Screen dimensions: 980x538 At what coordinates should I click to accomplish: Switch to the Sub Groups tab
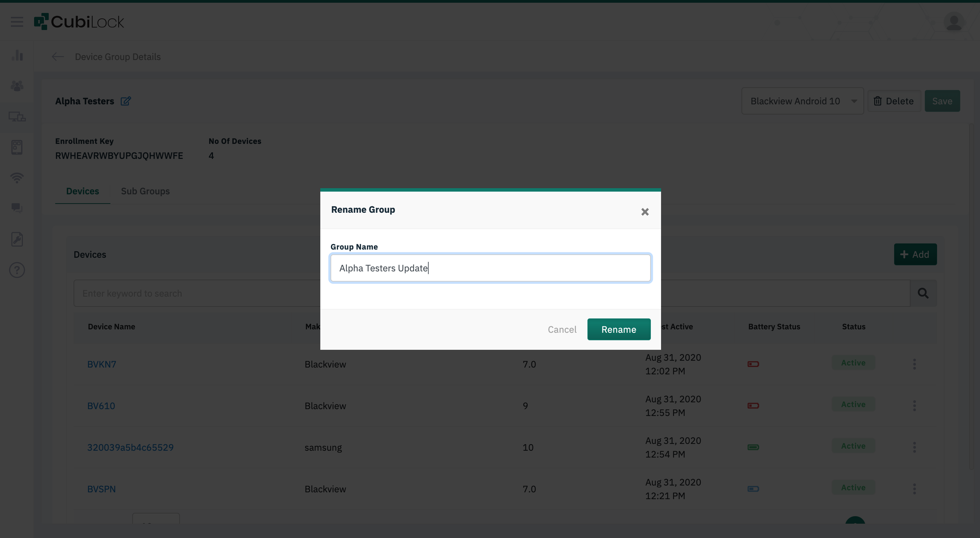click(145, 191)
